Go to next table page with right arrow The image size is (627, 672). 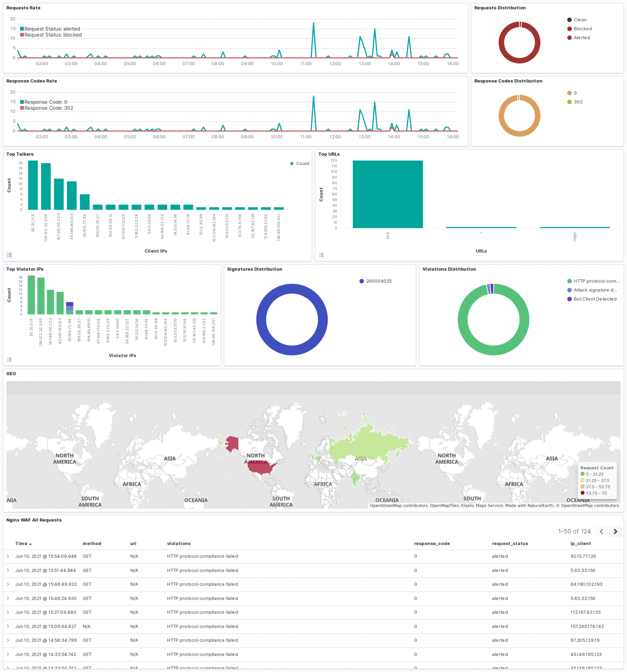point(615,531)
